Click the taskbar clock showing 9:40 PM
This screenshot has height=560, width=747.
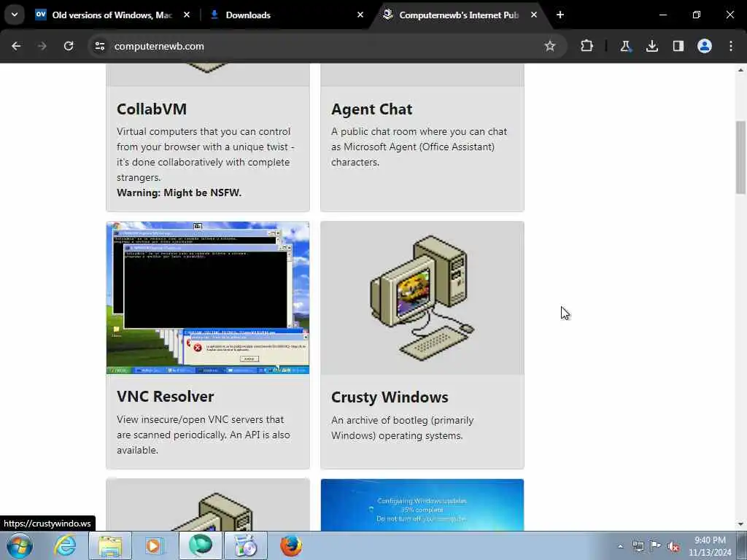click(710, 546)
